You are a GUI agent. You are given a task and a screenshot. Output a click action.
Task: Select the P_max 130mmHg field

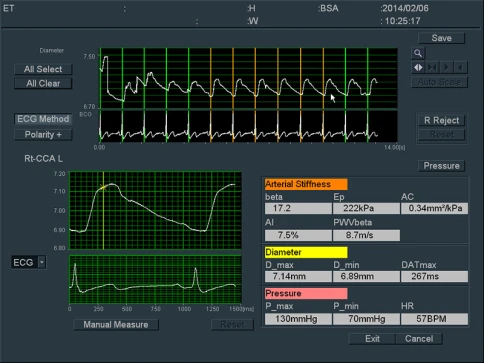click(298, 319)
